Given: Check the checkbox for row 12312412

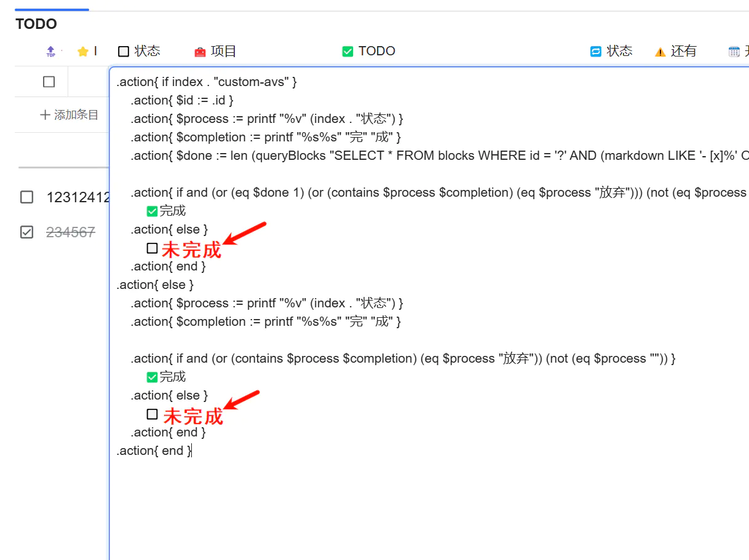Looking at the screenshot, I should coord(26,197).
